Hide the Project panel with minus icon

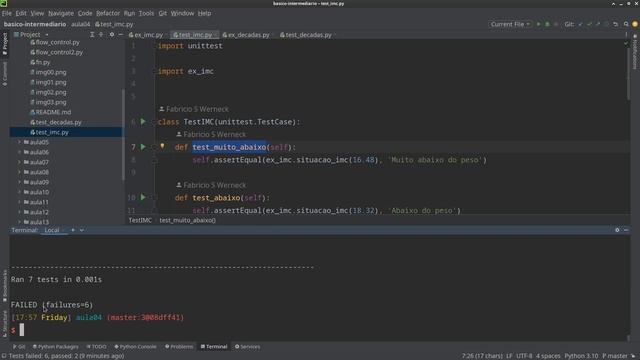pos(120,35)
